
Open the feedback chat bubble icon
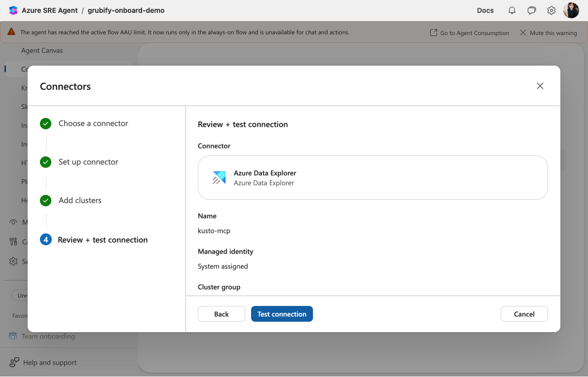click(532, 10)
